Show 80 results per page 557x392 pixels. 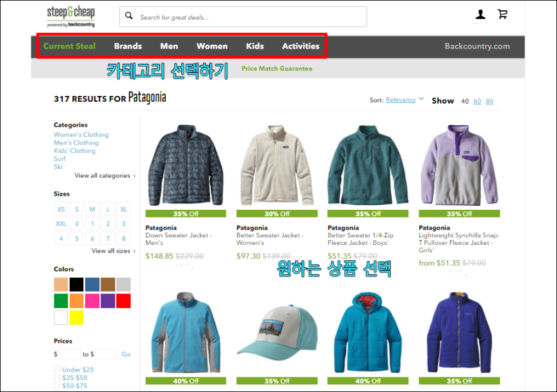(x=490, y=102)
